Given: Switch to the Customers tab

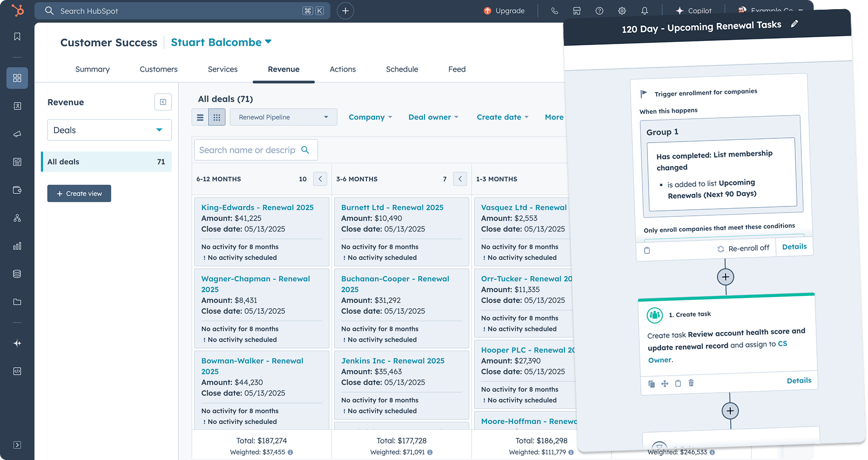Looking at the screenshot, I should [159, 69].
